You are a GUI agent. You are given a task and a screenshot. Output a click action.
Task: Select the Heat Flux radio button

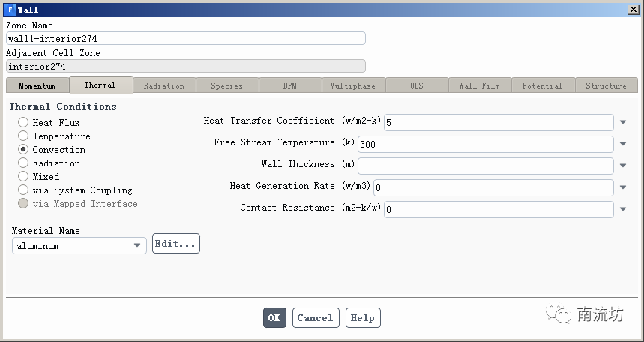(x=23, y=122)
